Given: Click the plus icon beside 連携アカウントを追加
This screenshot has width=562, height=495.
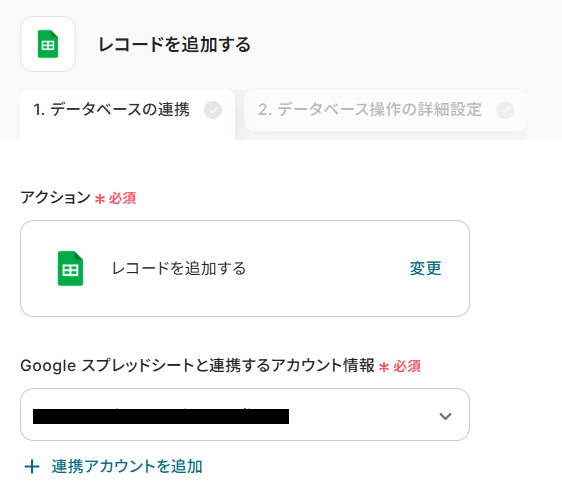Looking at the screenshot, I should click(32, 466).
